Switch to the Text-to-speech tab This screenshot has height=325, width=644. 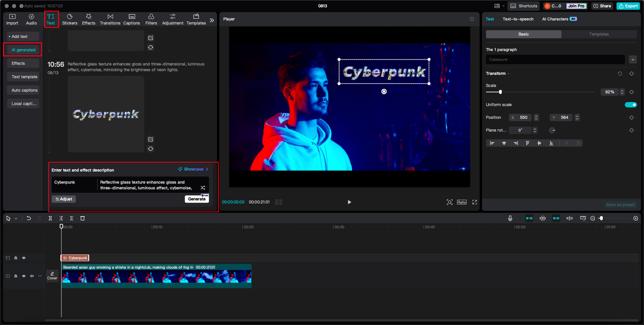tap(518, 19)
